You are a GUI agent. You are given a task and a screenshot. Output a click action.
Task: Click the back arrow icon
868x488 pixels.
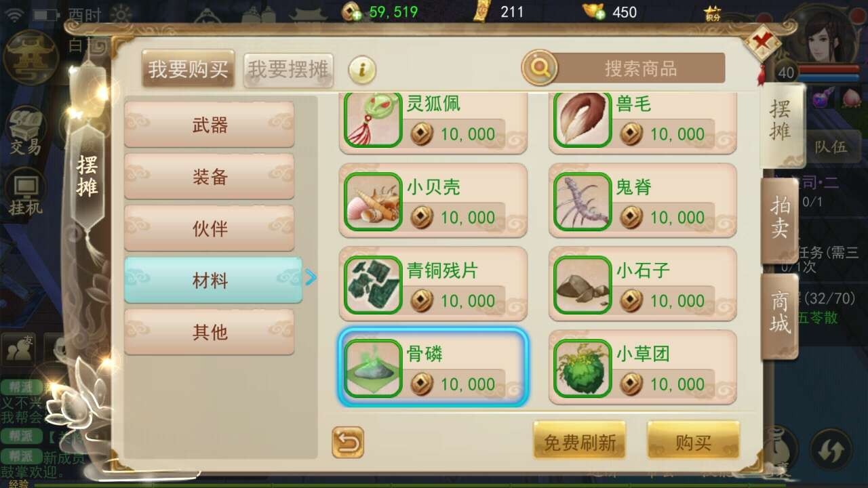[x=348, y=443]
